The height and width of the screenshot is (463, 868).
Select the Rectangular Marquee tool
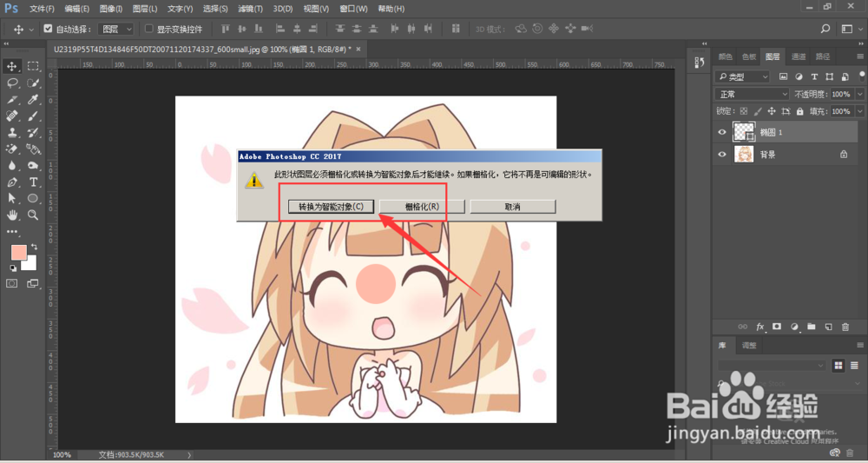(x=33, y=67)
